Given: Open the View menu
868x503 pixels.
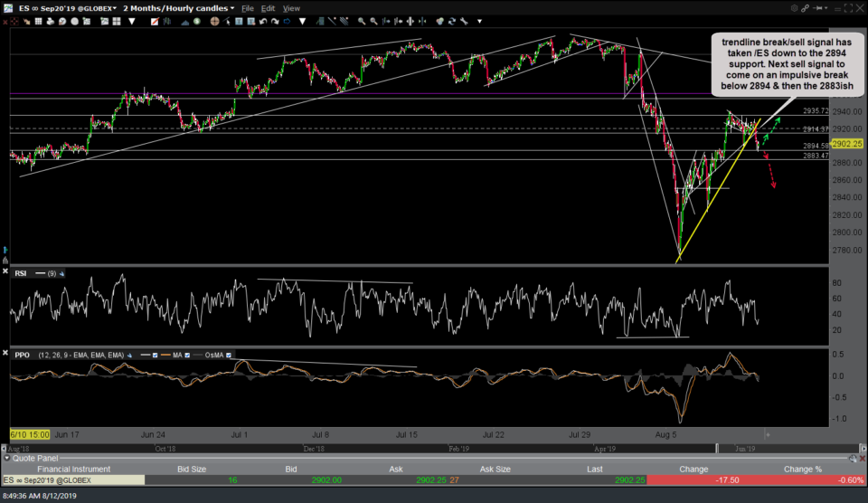Looking at the screenshot, I should click(x=291, y=8).
